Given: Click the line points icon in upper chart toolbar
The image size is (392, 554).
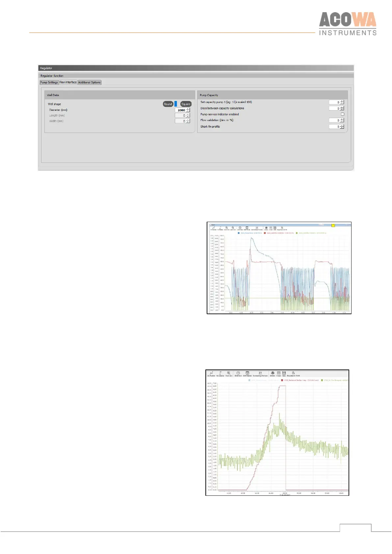Looking at the screenshot, I should 213,228.
